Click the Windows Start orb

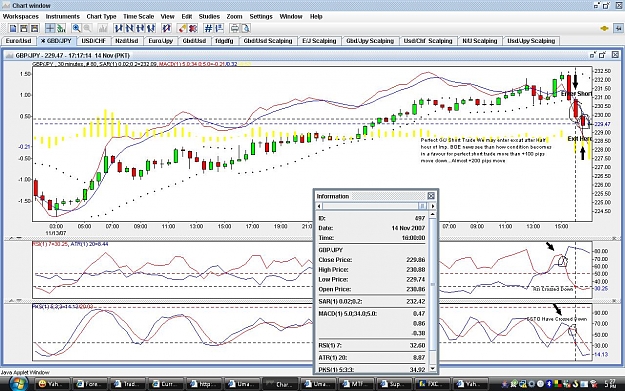pyautogui.click(x=18, y=384)
